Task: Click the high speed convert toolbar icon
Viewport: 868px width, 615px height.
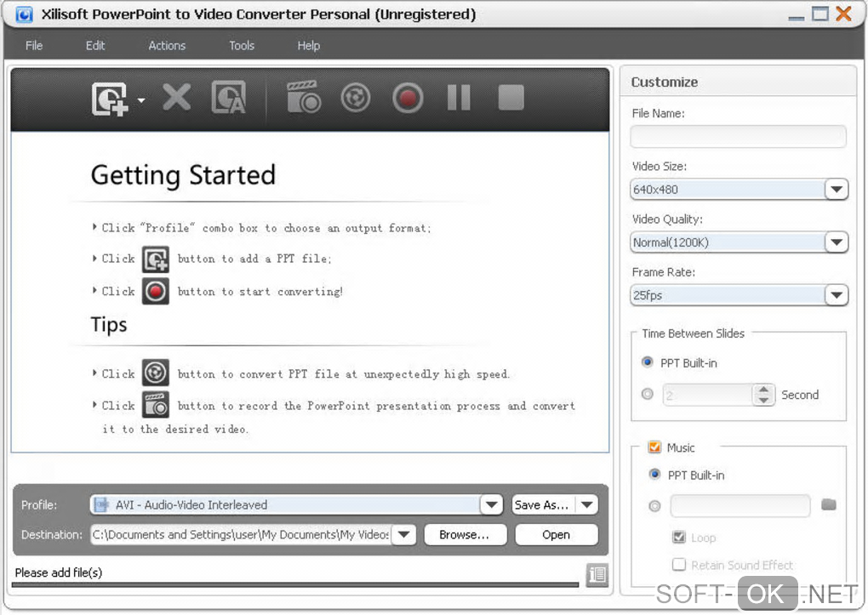Action: tap(356, 98)
